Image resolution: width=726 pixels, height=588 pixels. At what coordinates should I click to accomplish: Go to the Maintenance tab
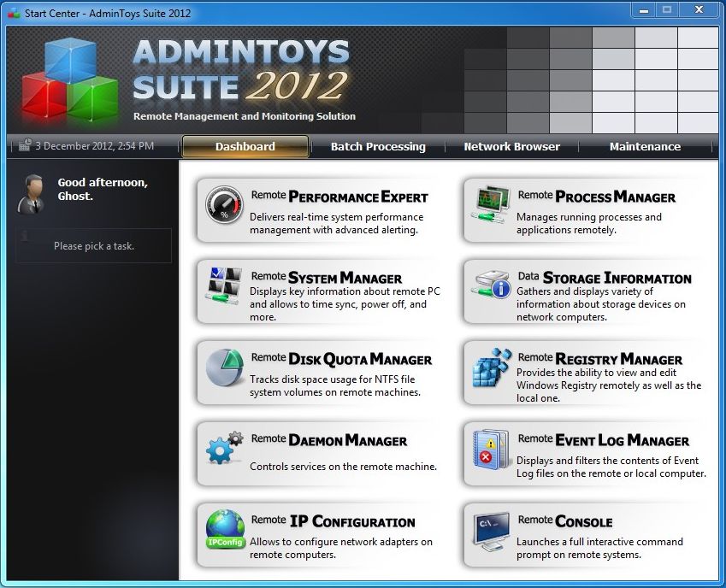pyautogui.click(x=645, y=147)
